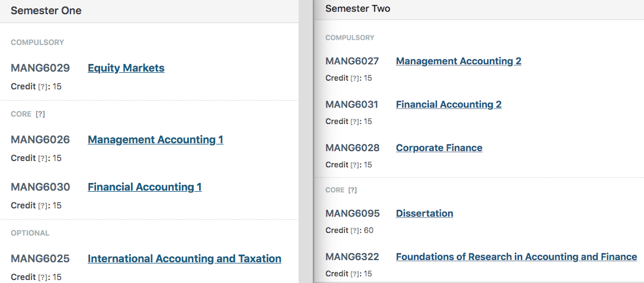Screen dimensions: 644x283
Task: Click help [?] beside Semester Two CORE heading
Action: pyautogui.click(x=353, y=190)
